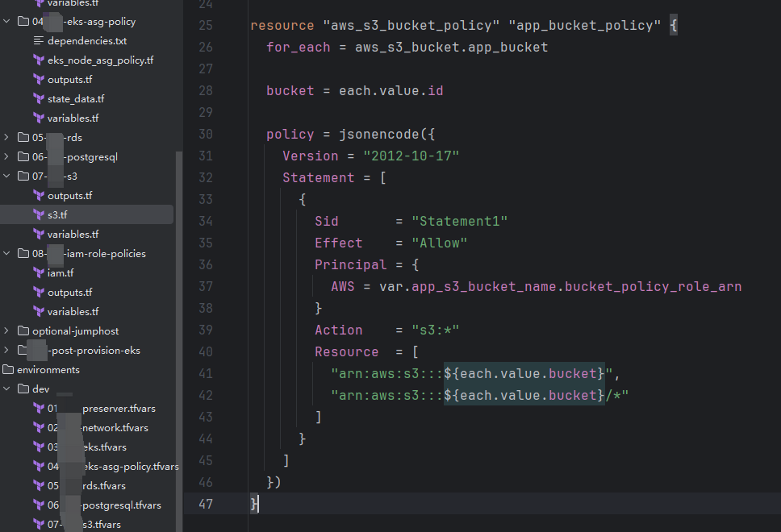Collapse the eks-asg-policy folder chevron
The height and width of the screenshot is (532, 781).
point(6,22)
